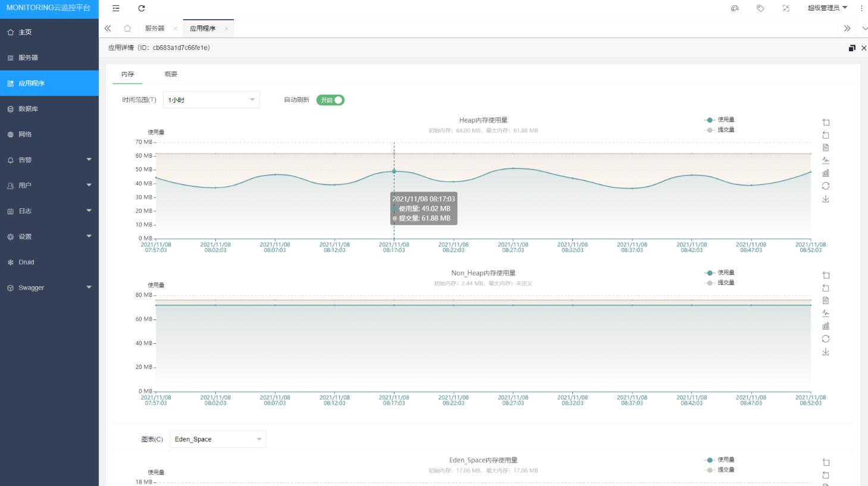Switch the Heap chart to line type
The height and width of the screenshot is (486, 868).
(x=826, y=161)
